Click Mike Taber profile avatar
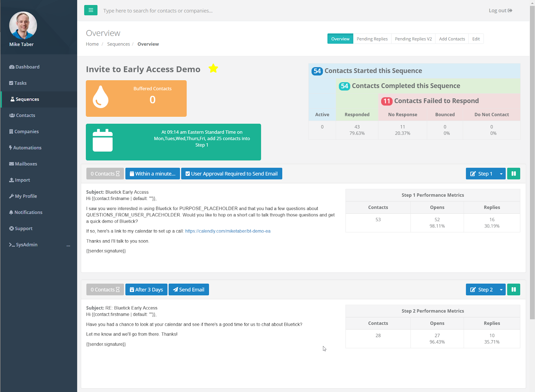 pyautogui.click(x=23, y=25)
